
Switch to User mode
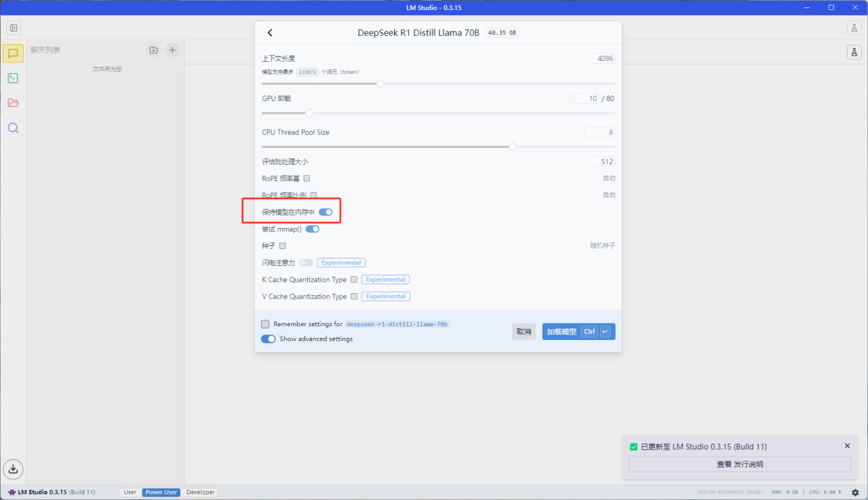[x=130, y=492]
